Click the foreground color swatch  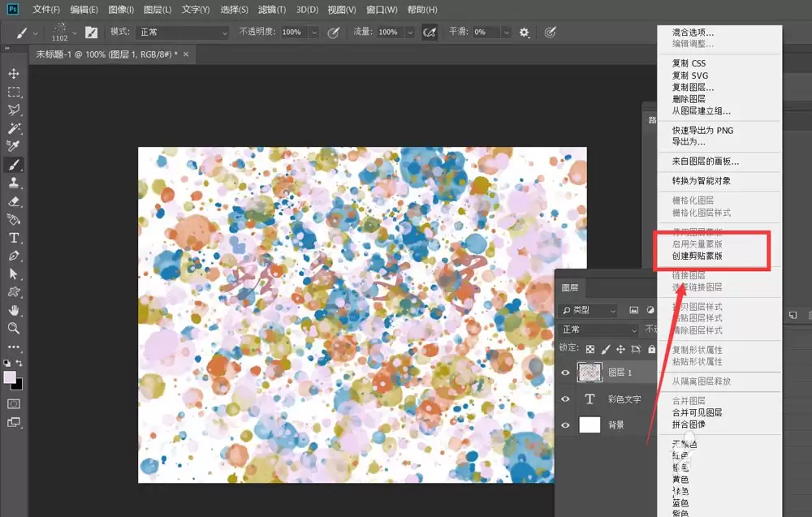(9, 377)
